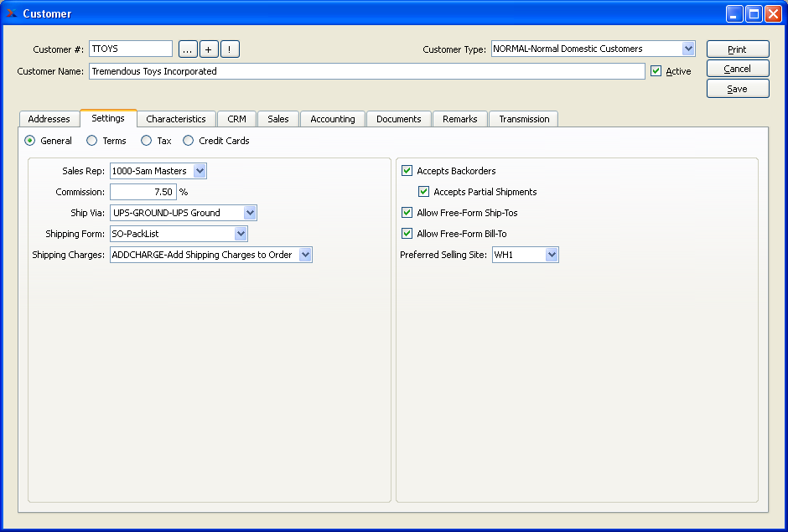This screenshot has height=532, width=788.
Task: Open customer search via ellipsis button
Action: coord(188,49)
